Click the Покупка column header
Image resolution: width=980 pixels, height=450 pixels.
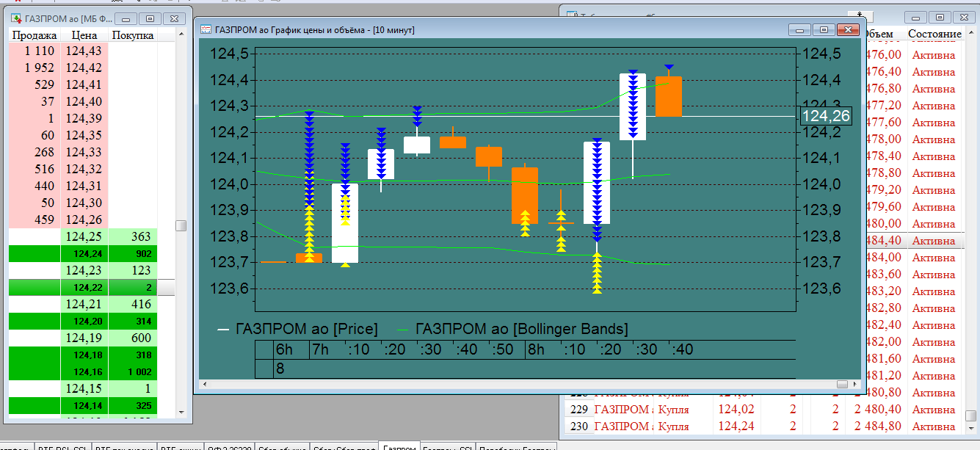[x=133, y=35]
